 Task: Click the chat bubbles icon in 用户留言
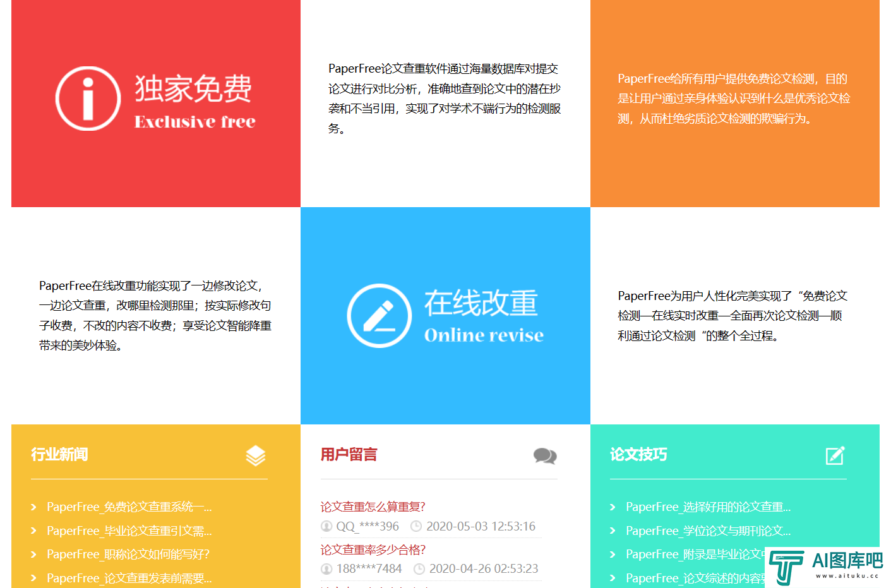point(545,455)
